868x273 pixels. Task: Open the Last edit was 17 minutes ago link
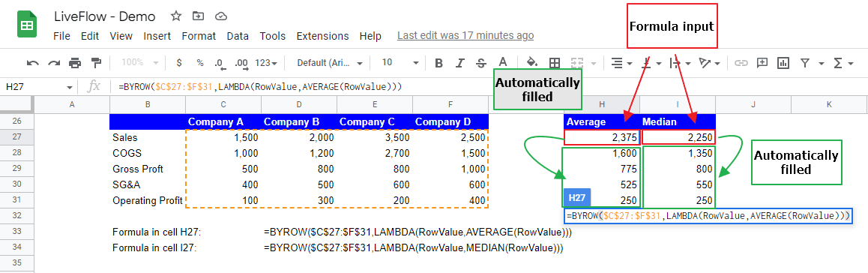point(465,35)
